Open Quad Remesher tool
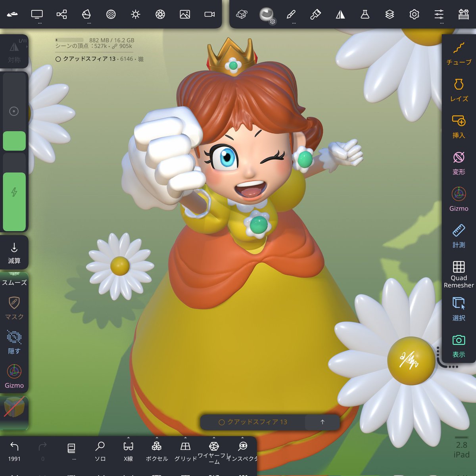The height and width of the screenshot is (476, 476). (x=459, y=274)
